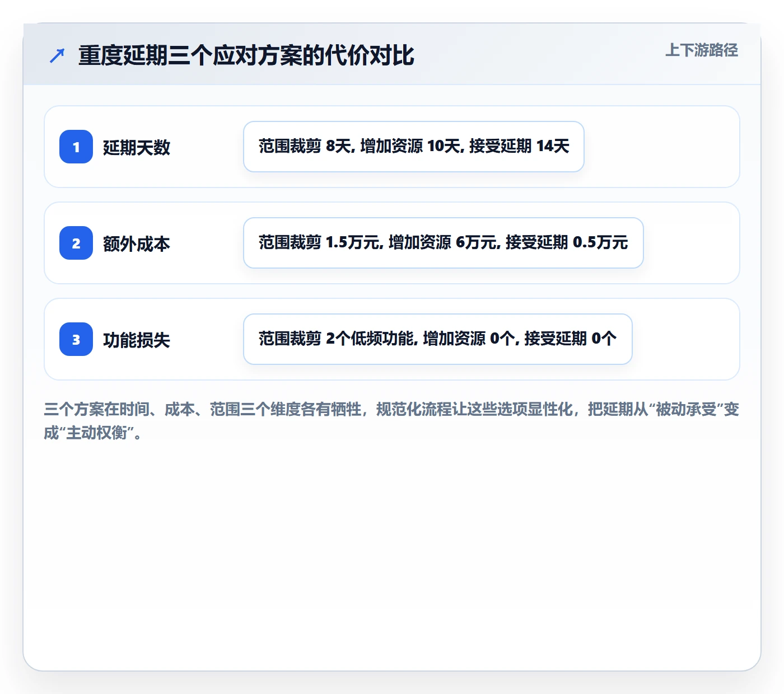Click the title 重度延期三个应对方案的代价对比
784x694 pixels.
[246, 56]
